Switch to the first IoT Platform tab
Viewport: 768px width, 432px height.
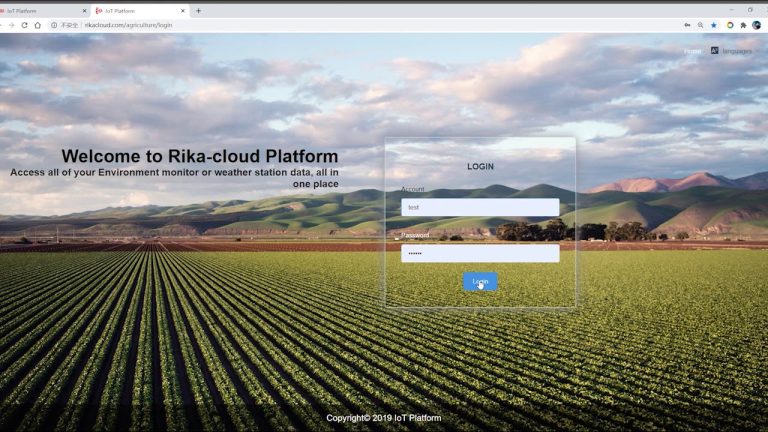[x=42, y=11]
